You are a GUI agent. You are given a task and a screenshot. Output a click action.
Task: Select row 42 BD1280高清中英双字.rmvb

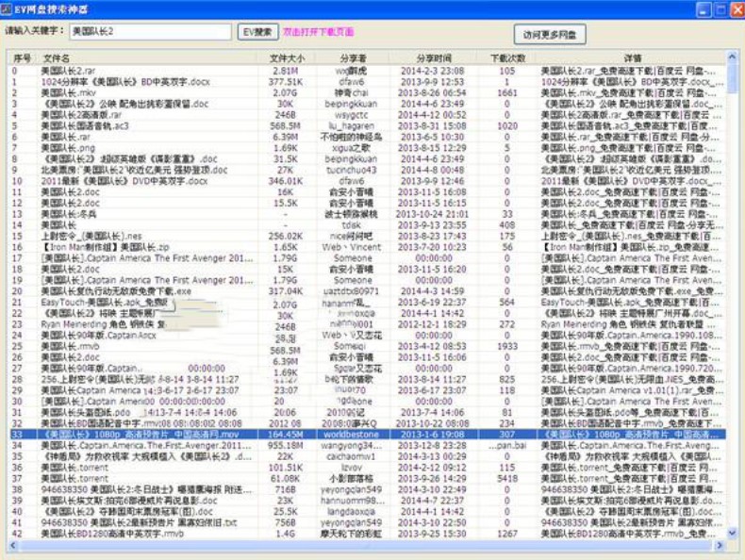[112, 534]
